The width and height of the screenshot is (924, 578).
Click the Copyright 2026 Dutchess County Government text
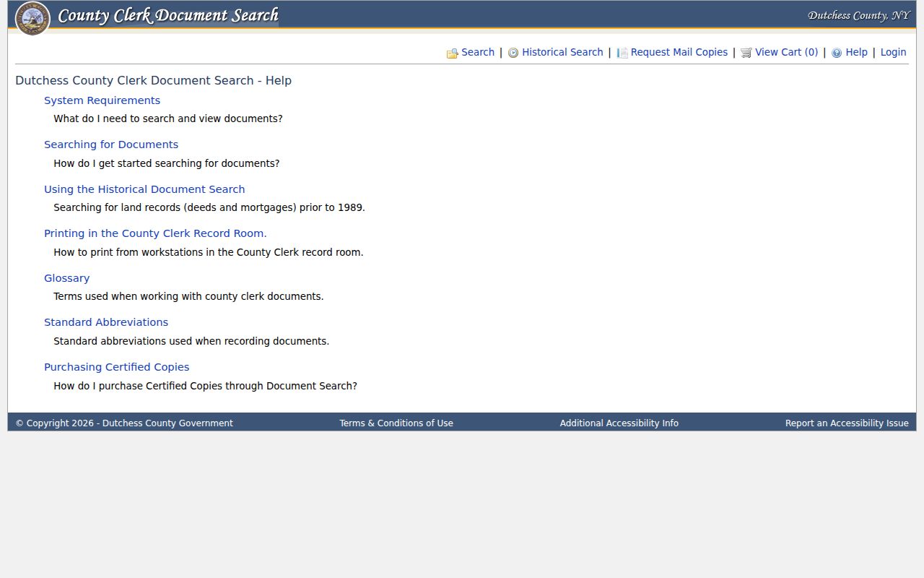click(124, 423)
